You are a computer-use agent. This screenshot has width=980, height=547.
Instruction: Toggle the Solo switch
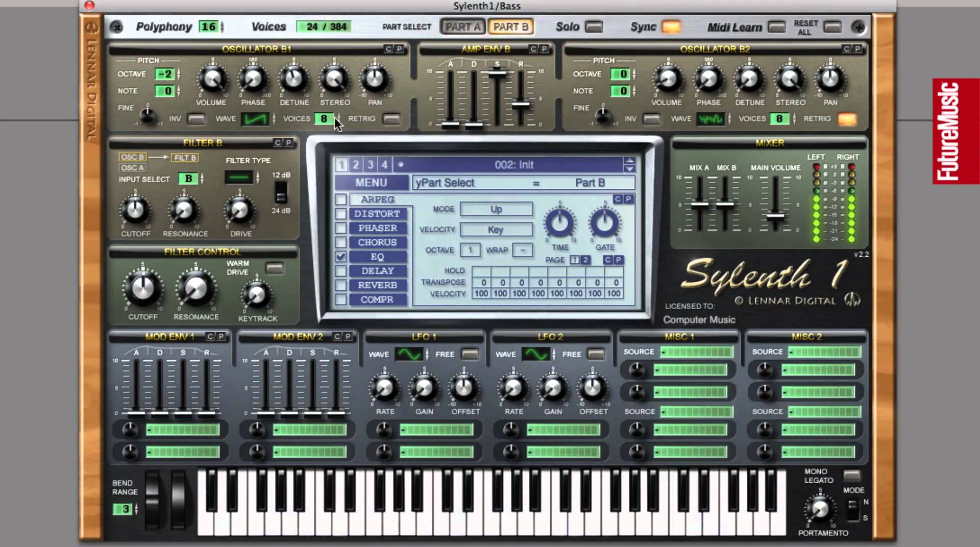(594, 27)
